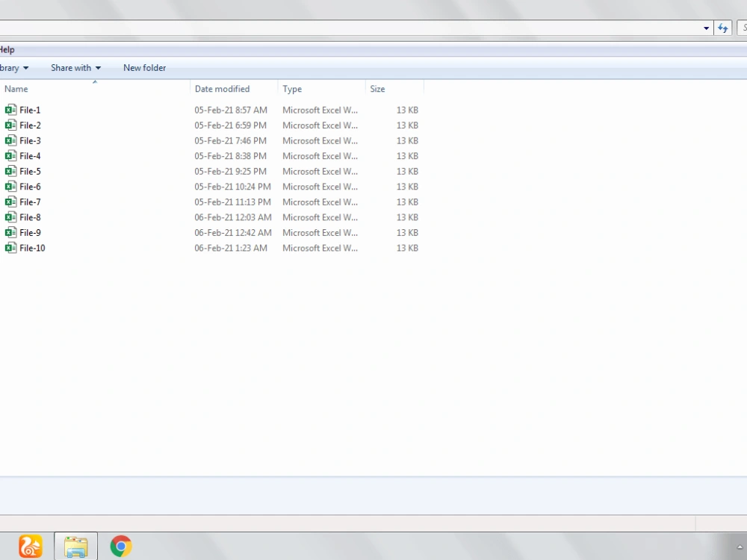Select file name File-5
Image resolution: width=747 pixels, height=560 pixels.
click(x=30, y=171)
